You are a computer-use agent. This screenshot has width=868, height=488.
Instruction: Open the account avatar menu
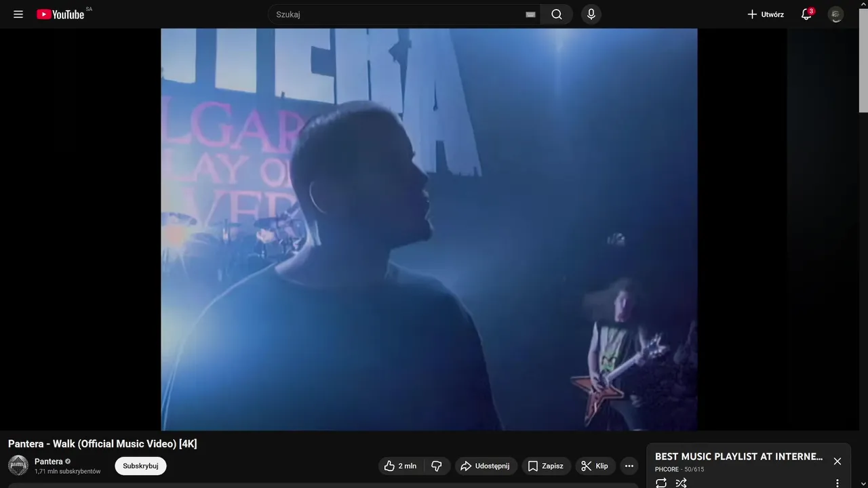click(836, 14)
